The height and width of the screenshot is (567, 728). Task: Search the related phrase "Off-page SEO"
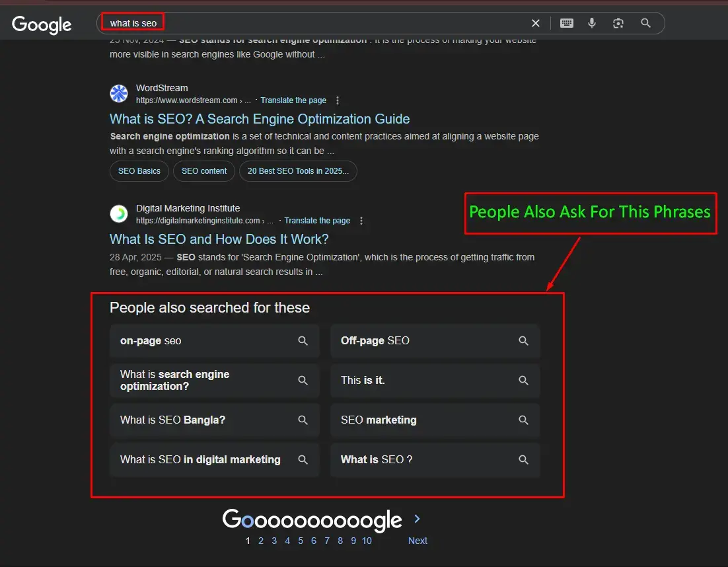pyautogui.click(x=435, y=341)
